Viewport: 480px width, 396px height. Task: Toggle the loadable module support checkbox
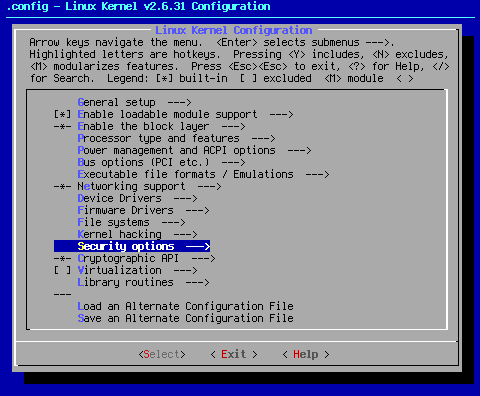(x=63, y=114)
